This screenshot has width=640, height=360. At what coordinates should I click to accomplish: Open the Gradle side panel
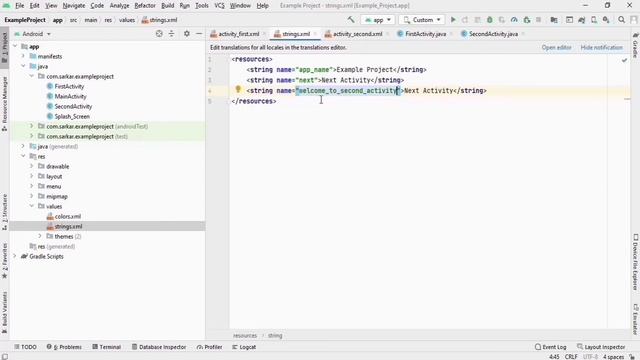click(x=635, y=45)
